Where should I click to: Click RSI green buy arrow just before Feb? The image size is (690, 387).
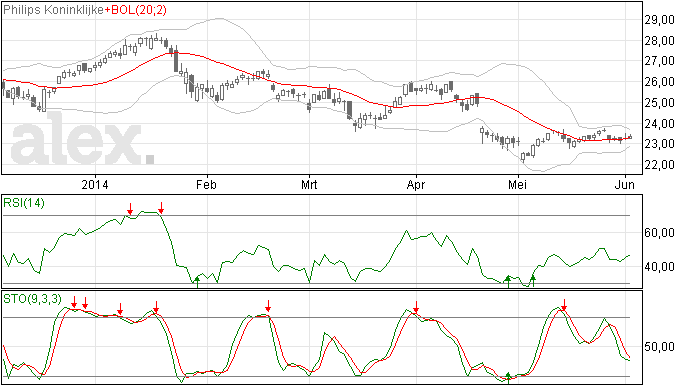pos(197,282)
